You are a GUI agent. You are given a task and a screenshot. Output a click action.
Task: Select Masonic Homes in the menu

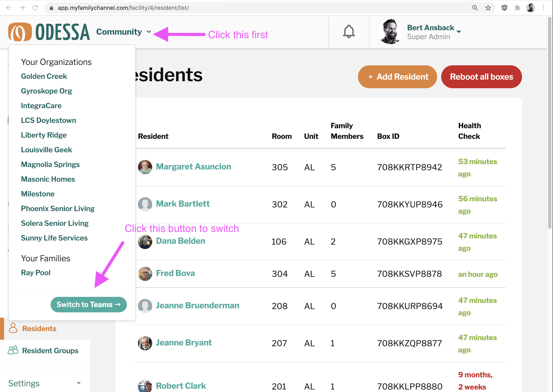48,179
